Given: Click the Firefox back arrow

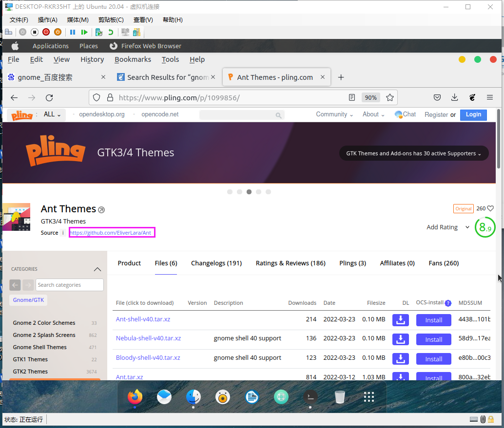Looking at the screenshot, I should pyautogui.click(x=14, y=97).
